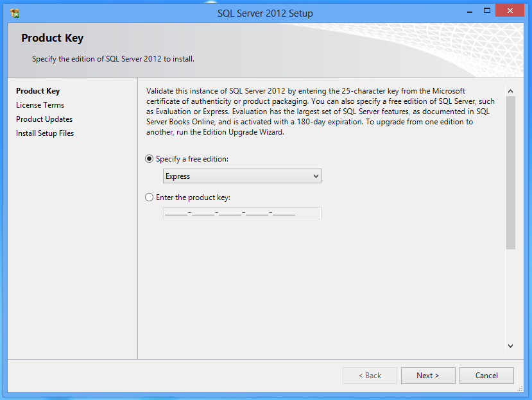Select the Enter the product key radio button
This screenshot has height=400, width=532.
[150, 197]
